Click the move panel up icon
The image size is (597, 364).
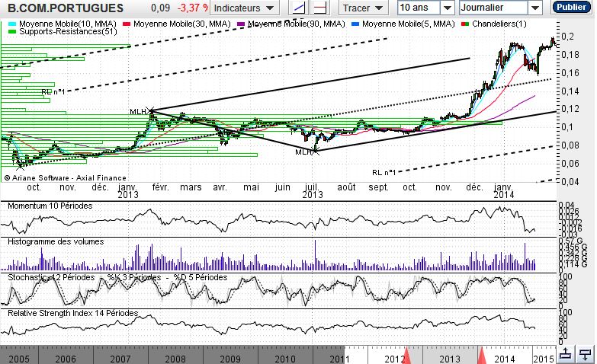tap(566, 354)
